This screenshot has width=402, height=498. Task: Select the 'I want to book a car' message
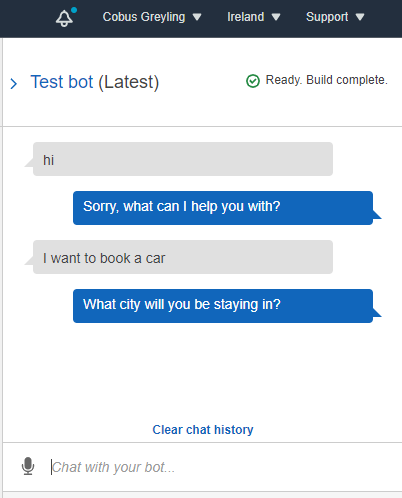tap(183, 257)
